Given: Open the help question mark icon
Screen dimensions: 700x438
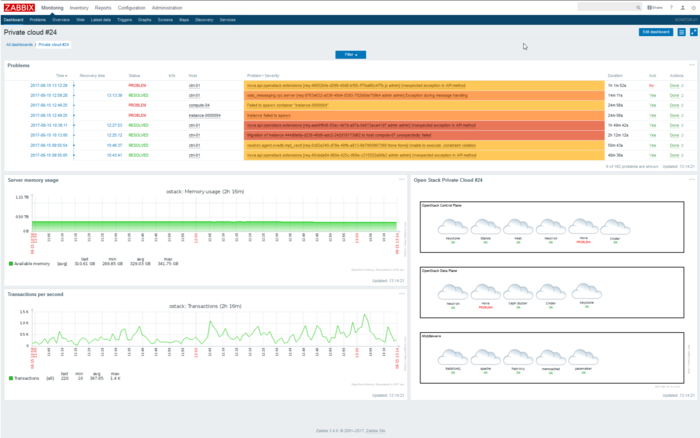Looking at the screenshot, I should (x=670, y=7).
